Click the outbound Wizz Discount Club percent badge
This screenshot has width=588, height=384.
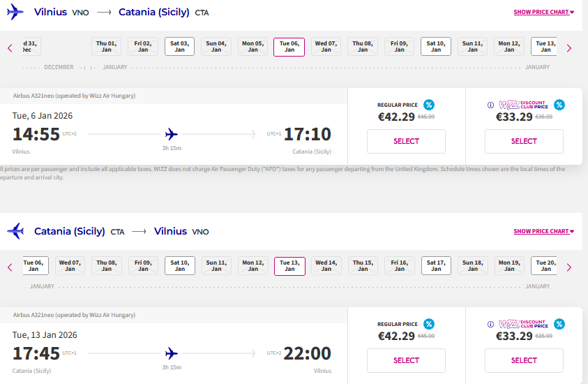tap(559, 105)
